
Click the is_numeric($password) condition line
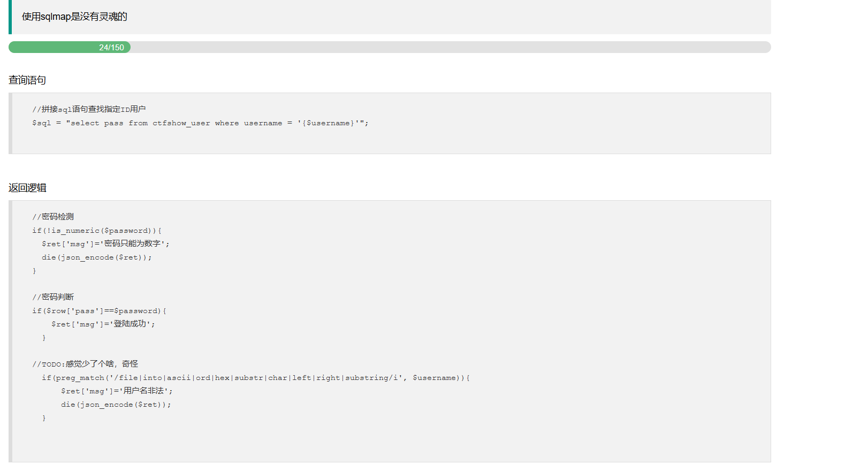97,231
